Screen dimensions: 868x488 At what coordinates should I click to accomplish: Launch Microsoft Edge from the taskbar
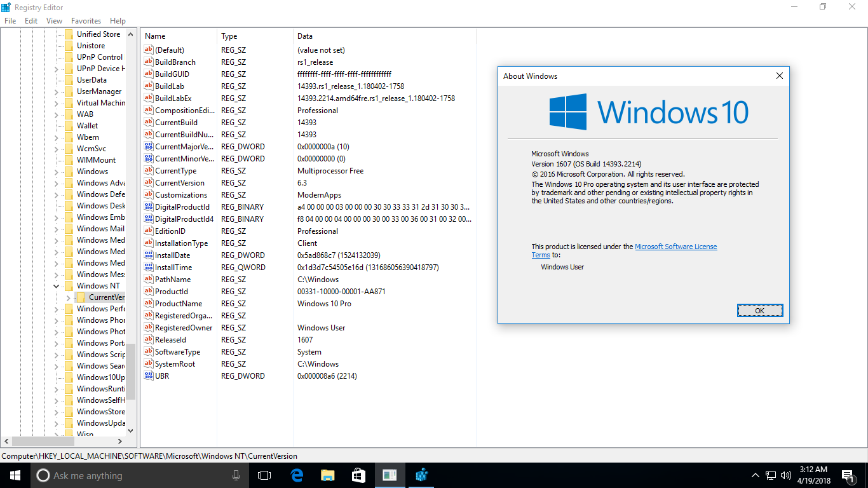coord(296,475)
